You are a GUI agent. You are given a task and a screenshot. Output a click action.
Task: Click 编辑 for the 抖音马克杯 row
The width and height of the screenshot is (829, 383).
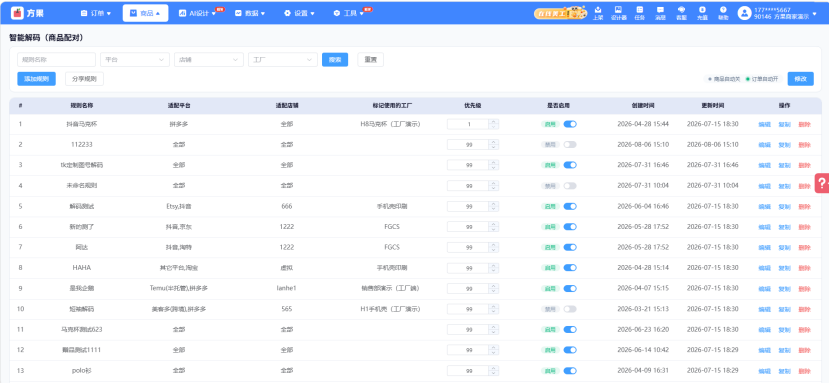(764, 124)
